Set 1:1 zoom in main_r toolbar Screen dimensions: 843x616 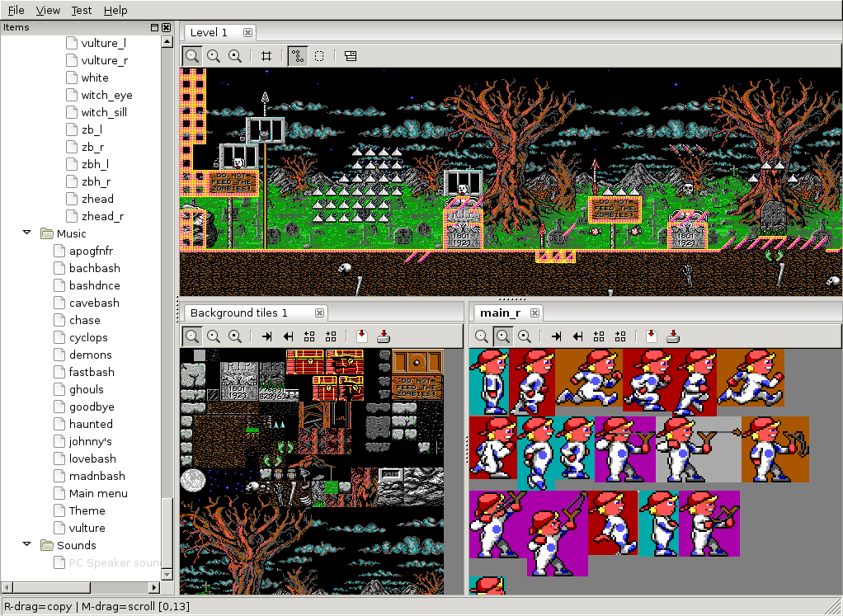point(482,336)
